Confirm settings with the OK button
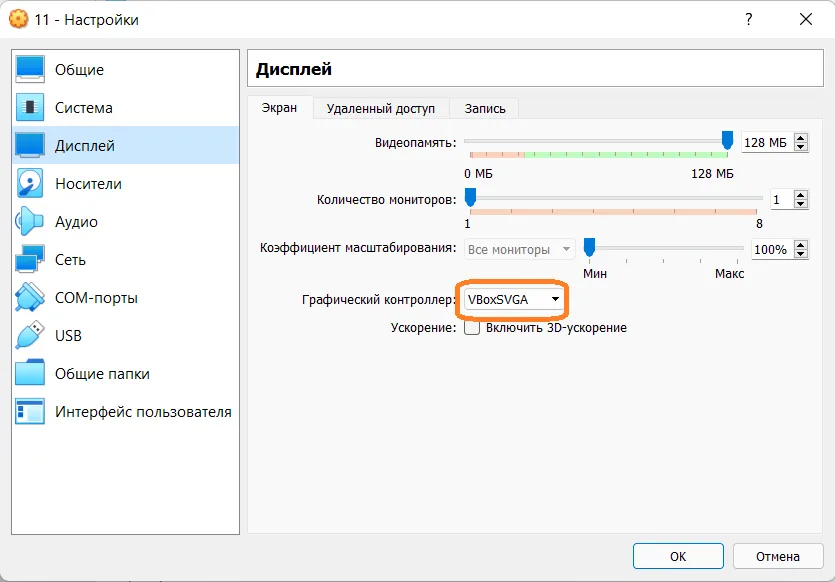This screenshot has height=582, width=835. (x=678, y=556)
